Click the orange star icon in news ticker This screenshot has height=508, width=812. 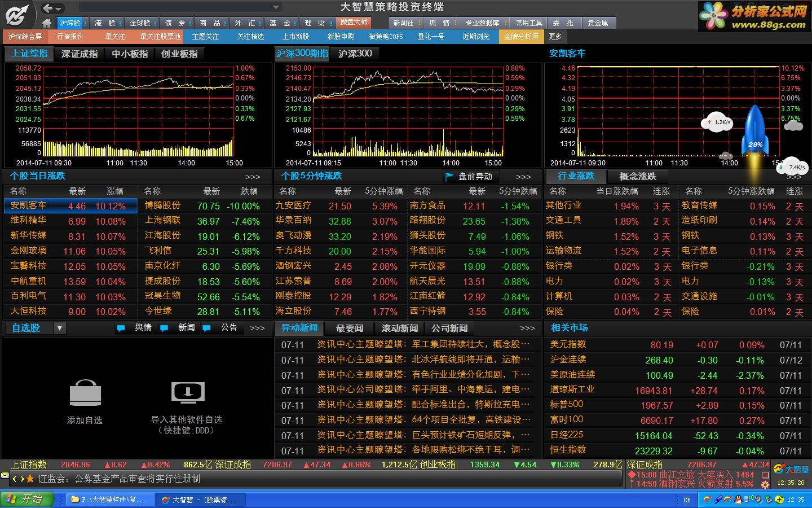[x=30, y=479]
